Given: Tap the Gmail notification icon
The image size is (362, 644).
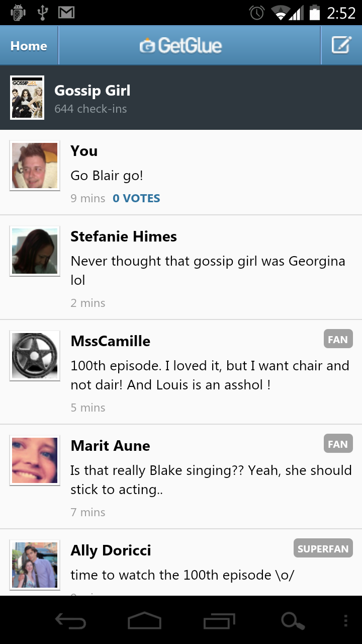Looking at the screenshot, I should [x=66, y=13].
